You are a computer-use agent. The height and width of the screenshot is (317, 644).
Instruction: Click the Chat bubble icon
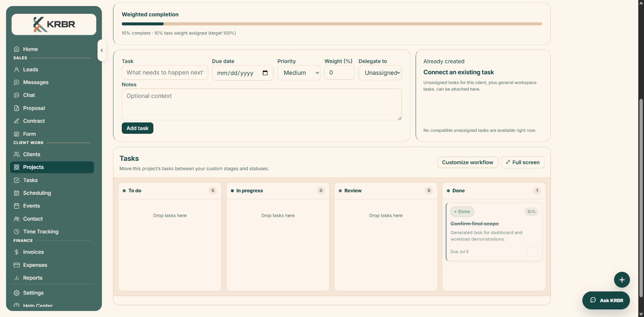pyautogui.click(x=16, y=95)
